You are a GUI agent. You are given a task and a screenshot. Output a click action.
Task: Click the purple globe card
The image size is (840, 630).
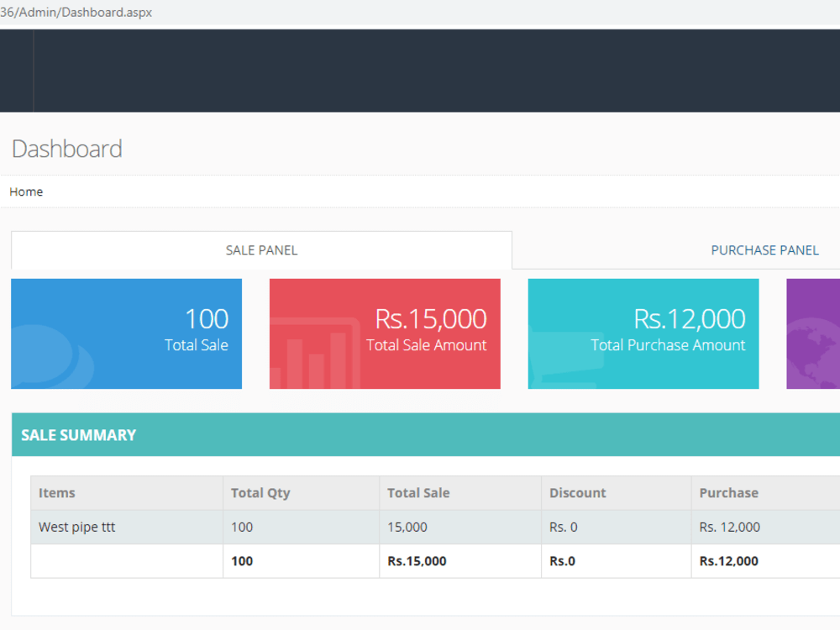coord(813,333)
